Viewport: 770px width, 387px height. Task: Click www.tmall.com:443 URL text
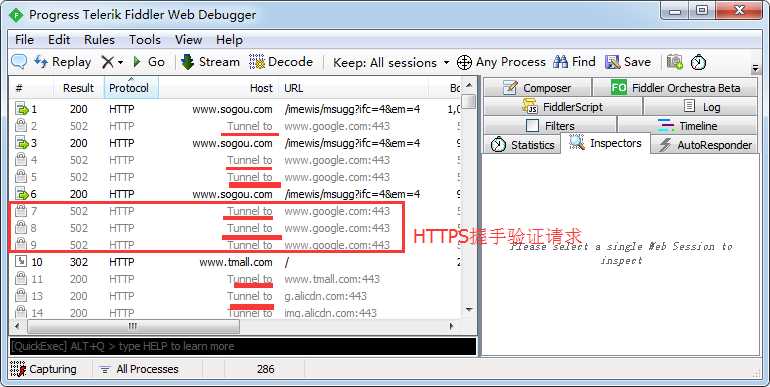[332, 279]
